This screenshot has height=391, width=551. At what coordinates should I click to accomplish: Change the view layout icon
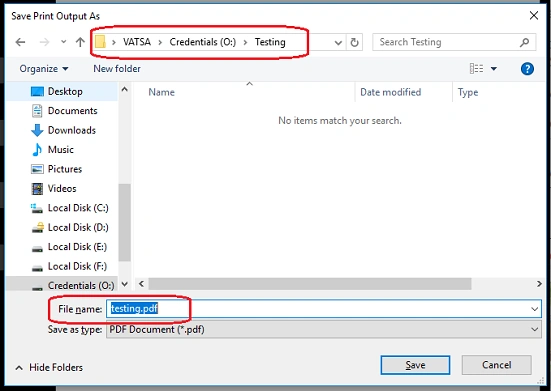(476, 69)
